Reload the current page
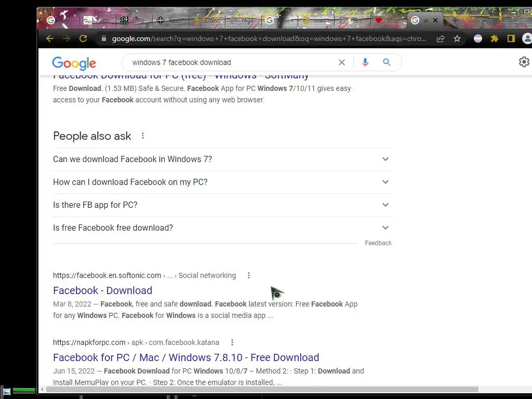This screenshot has width=532, height=399. point(83,38)
